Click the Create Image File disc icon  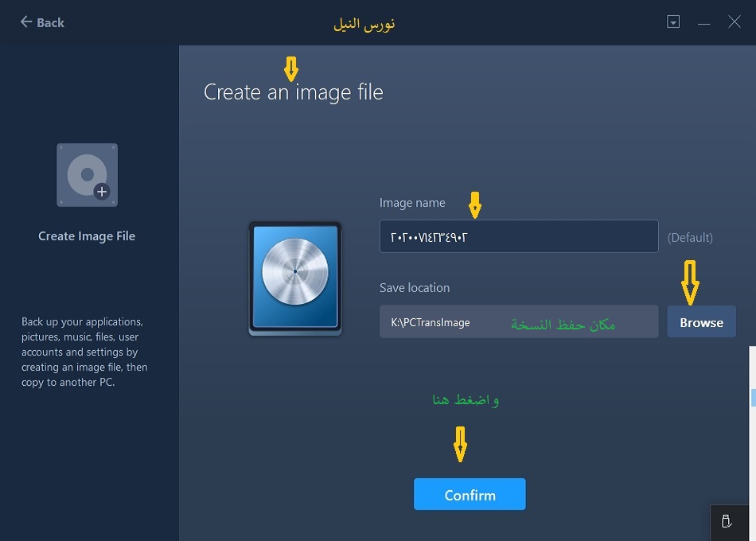click(x=87, y=175)
